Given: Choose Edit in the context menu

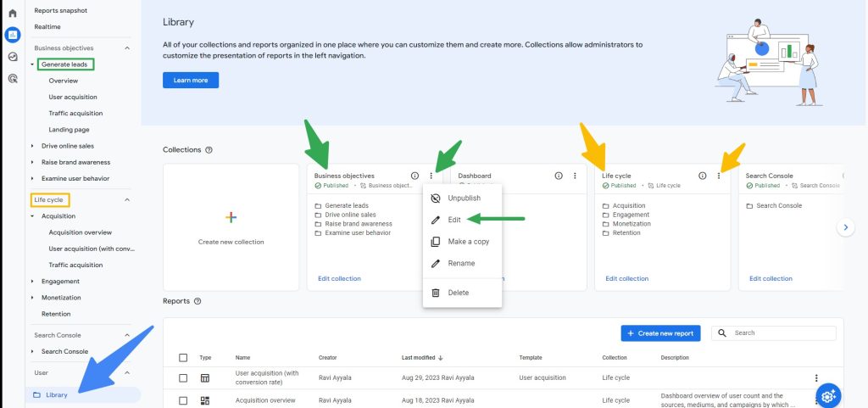Looking at the screenshot, I should 462,220.
